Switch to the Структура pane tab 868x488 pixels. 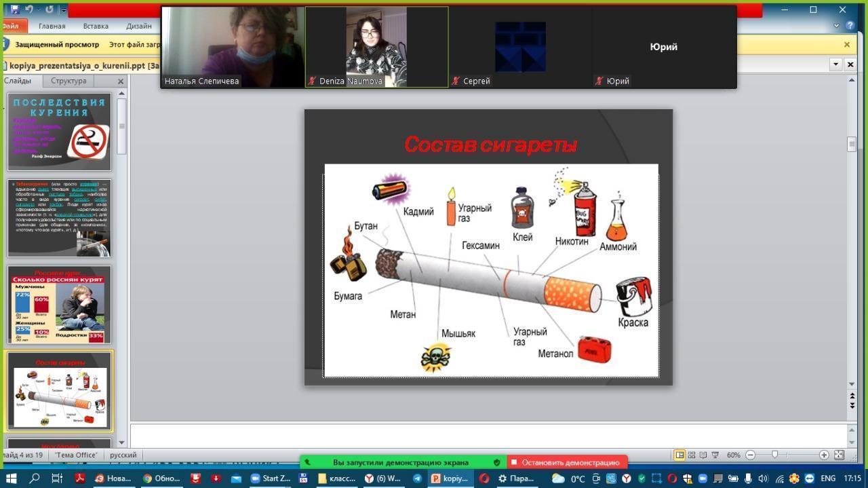pos(68,81)
